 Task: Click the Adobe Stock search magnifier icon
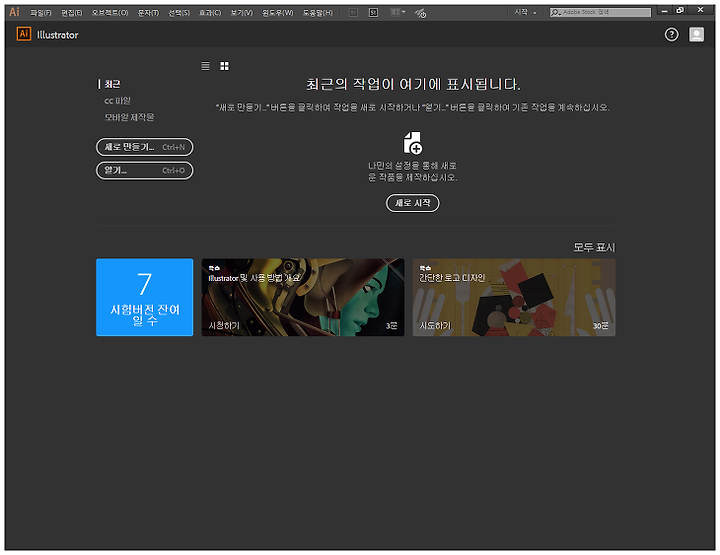556,12
